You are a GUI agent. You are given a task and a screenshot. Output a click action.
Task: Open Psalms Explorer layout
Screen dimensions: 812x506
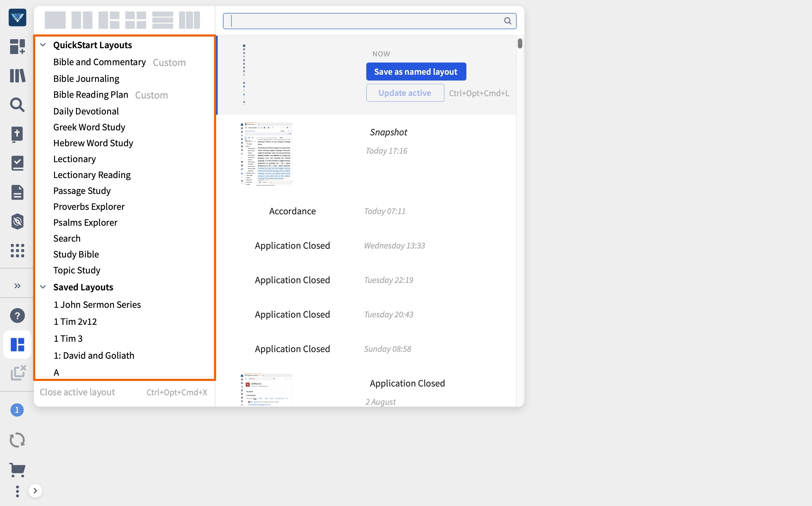tap(85, 223)
